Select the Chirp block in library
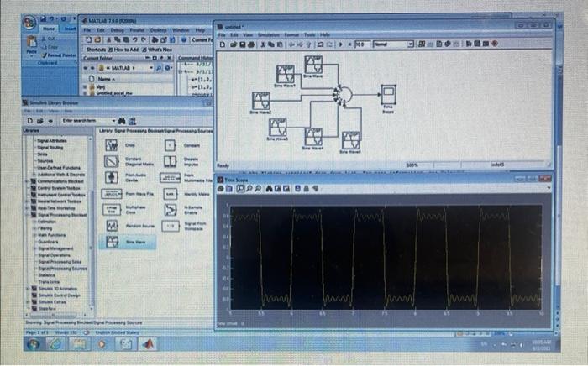 112,145
